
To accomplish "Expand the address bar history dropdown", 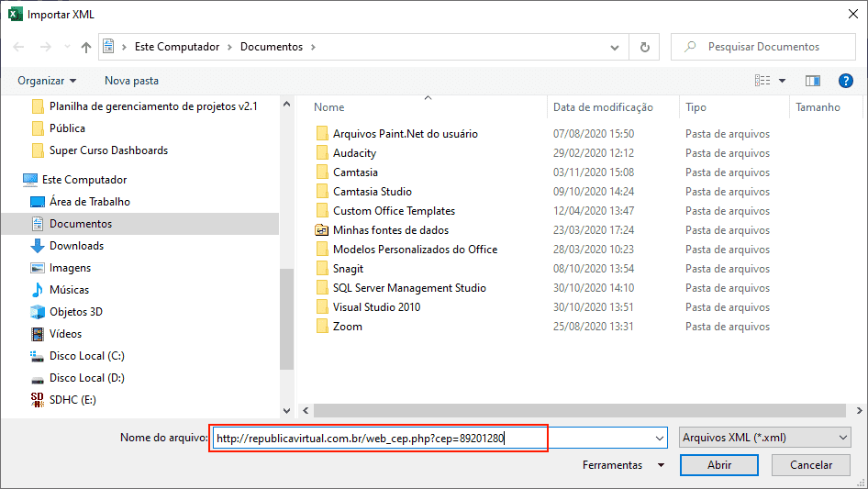I will point(615,47).
